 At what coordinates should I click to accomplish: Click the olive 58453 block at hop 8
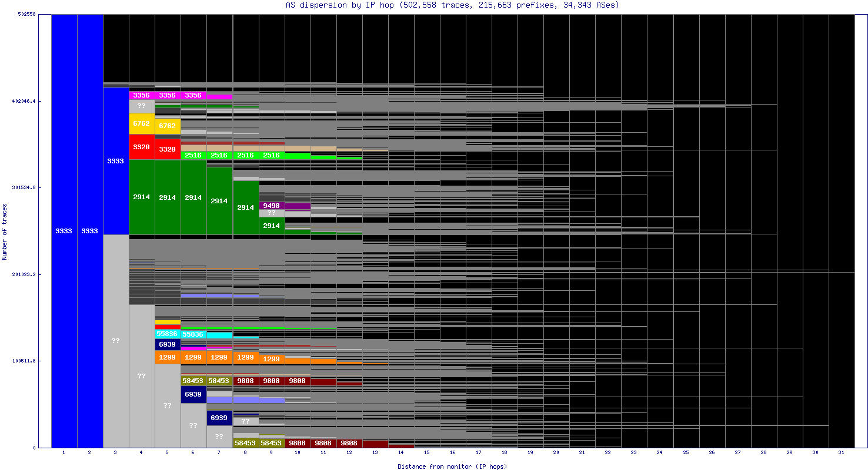(x=245, y=443)
